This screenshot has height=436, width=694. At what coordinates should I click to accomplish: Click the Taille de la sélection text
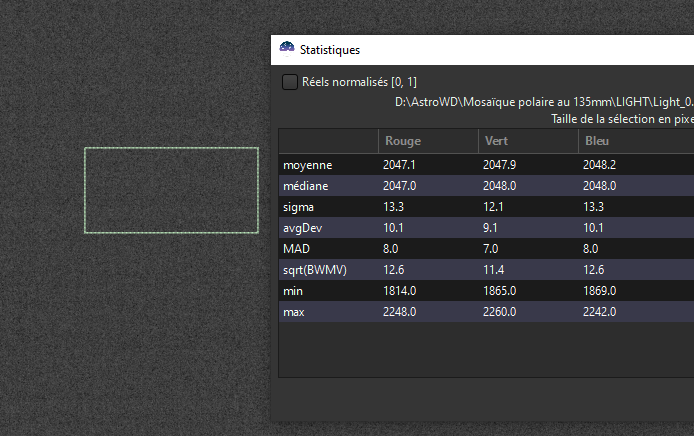pos(622,119)
